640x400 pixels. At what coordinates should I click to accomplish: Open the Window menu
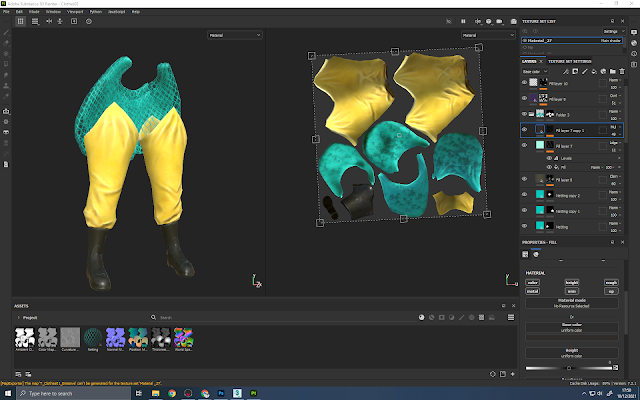click(x=53, y=12)
